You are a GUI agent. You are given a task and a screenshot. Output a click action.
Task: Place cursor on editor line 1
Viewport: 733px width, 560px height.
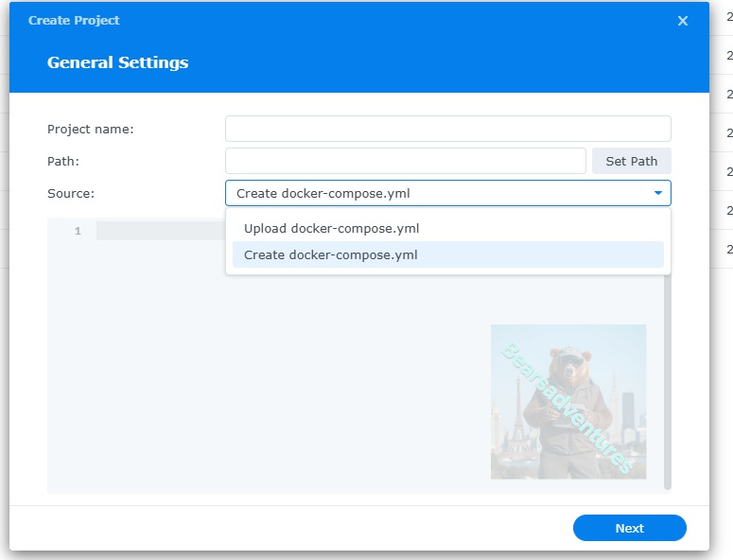point(159,231)
